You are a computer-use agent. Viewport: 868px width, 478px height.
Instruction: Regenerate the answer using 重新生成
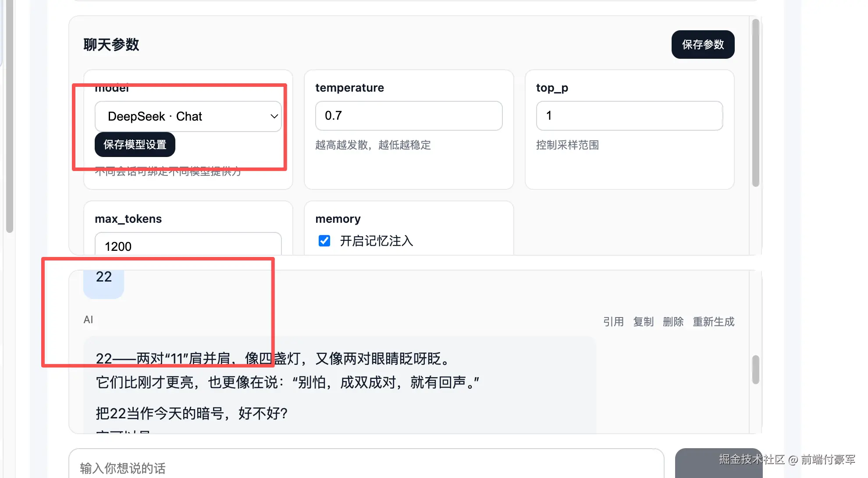713,321
